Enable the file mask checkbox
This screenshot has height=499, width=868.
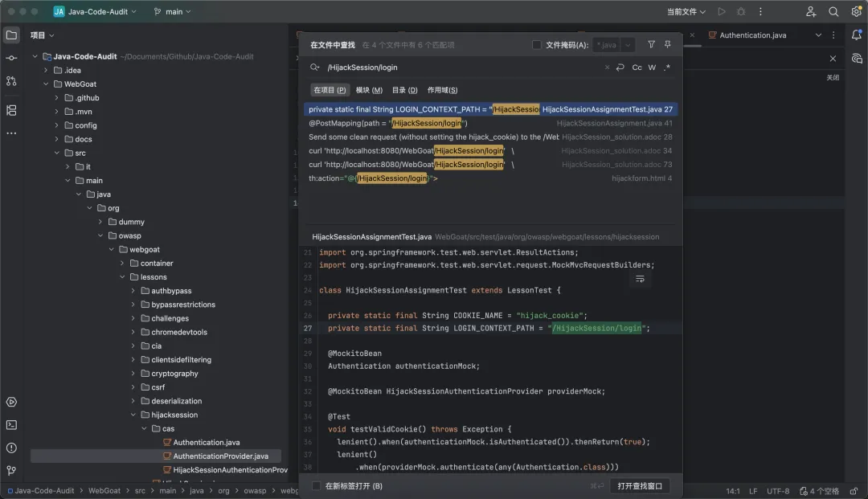pyautogui.click(x=536, y=45)
